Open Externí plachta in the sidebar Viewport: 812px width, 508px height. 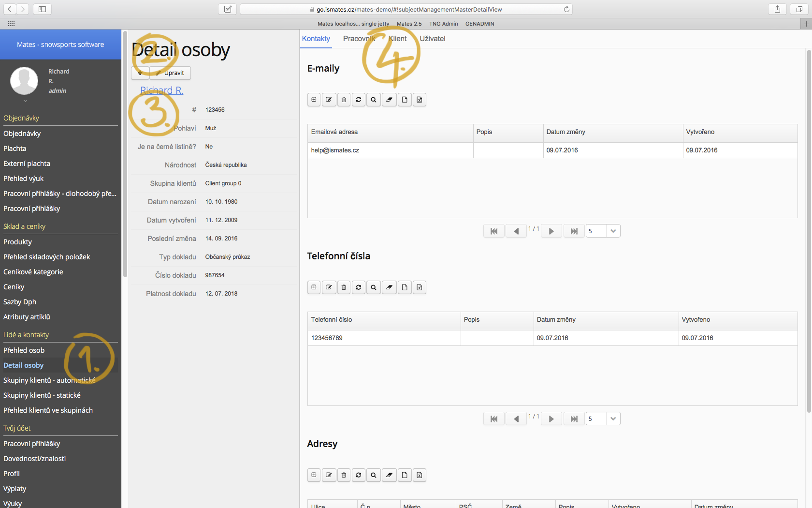point(27,164)
